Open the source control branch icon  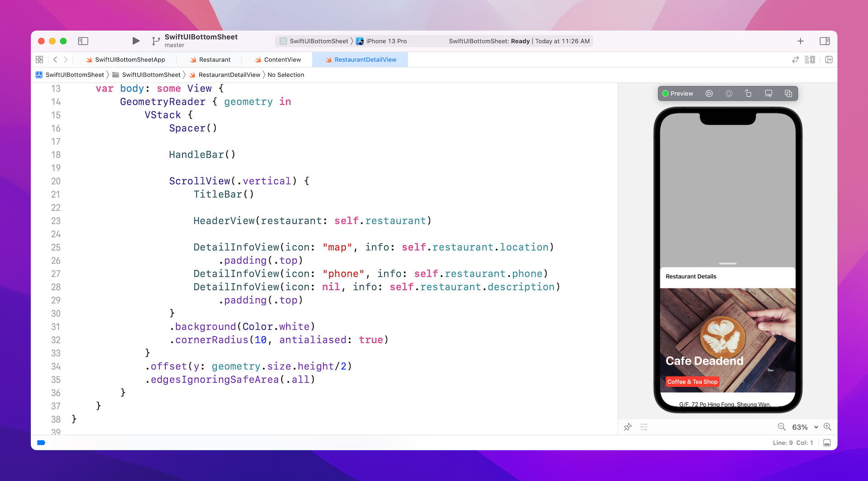[x=156, y=41]
